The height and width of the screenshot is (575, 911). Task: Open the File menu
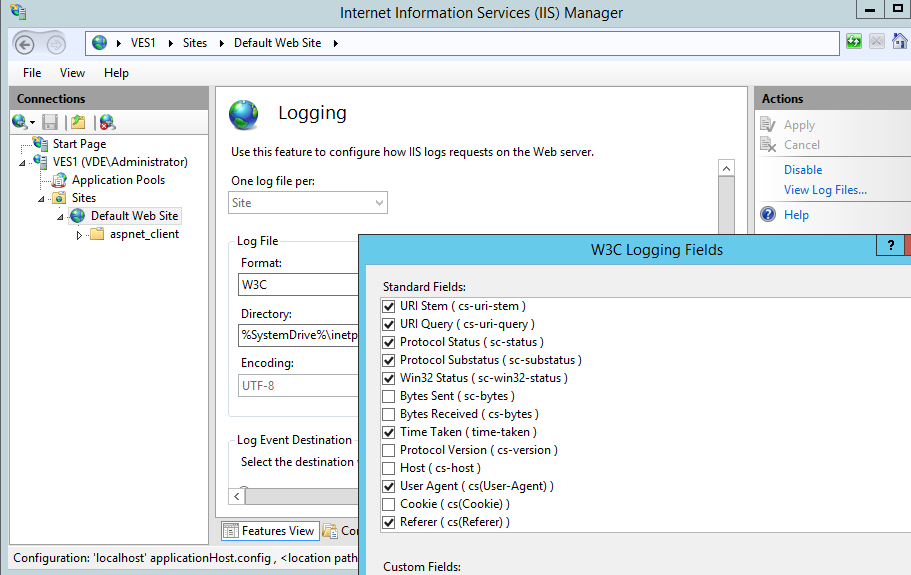tap(32, 73)
